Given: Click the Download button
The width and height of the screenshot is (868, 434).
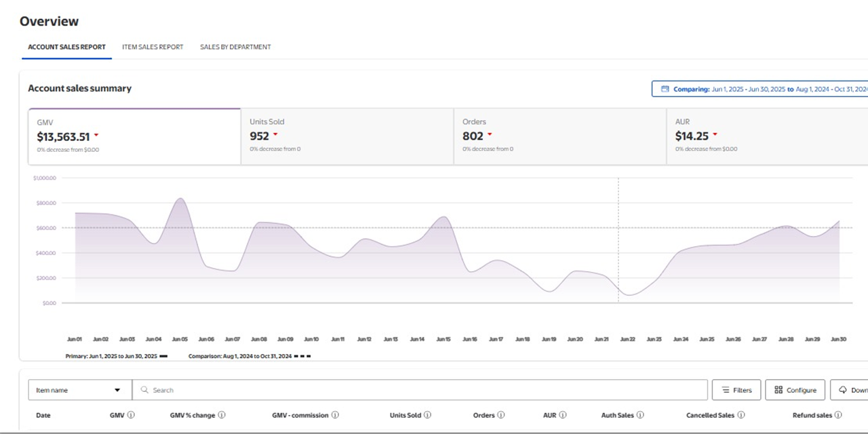Looking at the screenshot, I should coord(849,390).
